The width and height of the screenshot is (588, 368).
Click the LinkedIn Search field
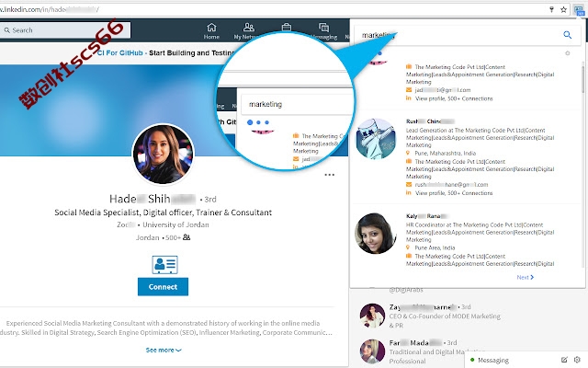click(65, 30)
